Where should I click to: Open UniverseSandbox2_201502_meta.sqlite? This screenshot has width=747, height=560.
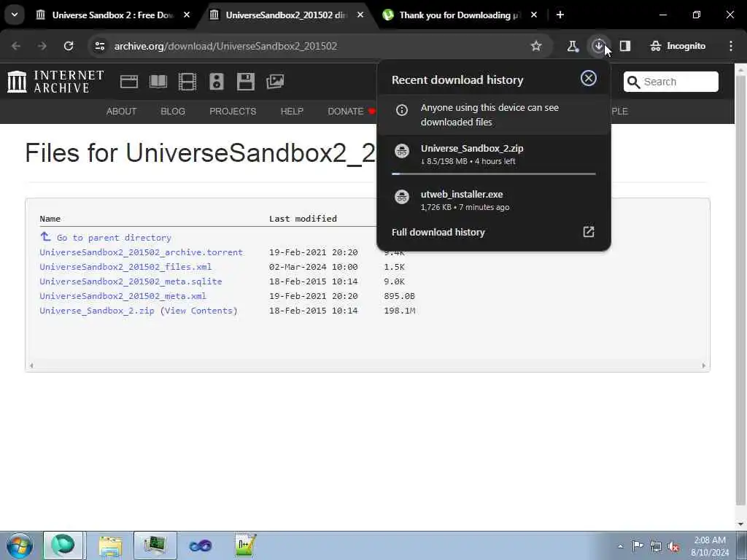(x=131, y=281)
